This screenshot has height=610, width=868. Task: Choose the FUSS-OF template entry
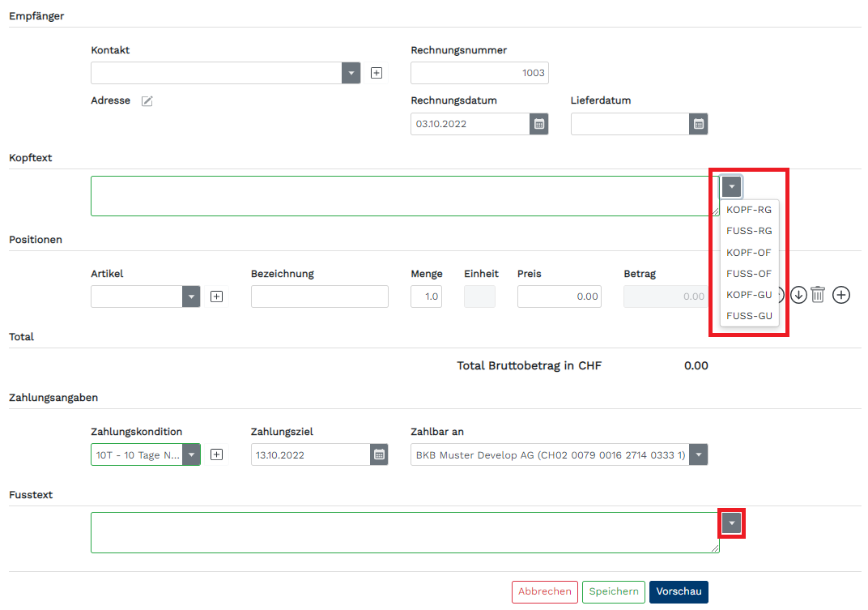pos(749,274)
